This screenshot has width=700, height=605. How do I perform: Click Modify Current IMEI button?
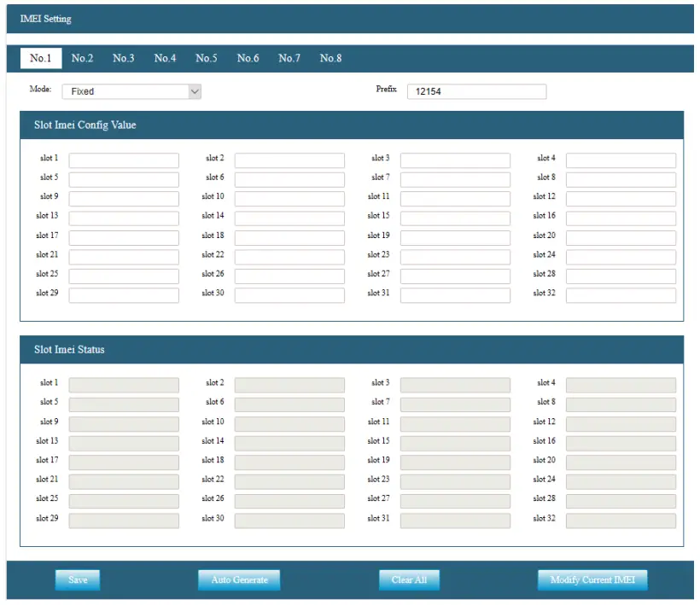point(592,579)
